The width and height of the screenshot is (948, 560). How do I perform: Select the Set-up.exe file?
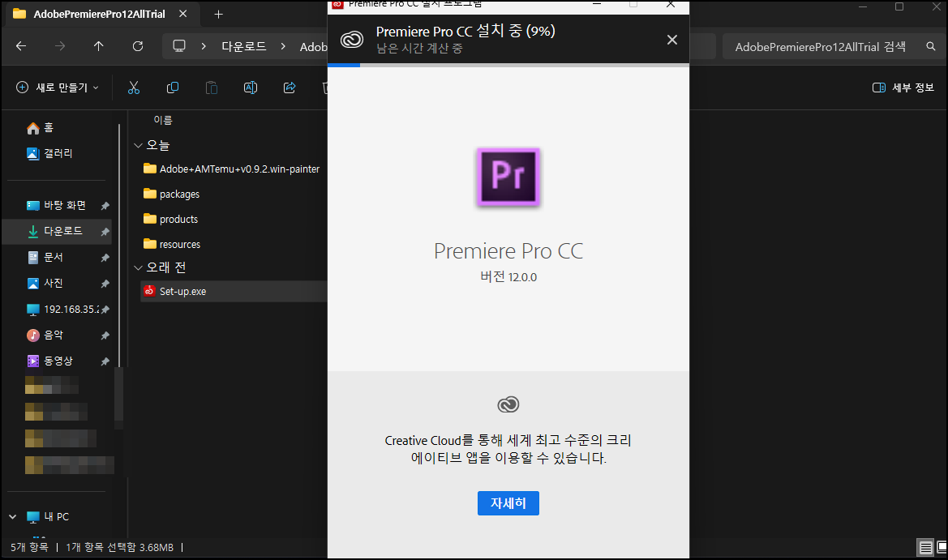tap(234, 291)
